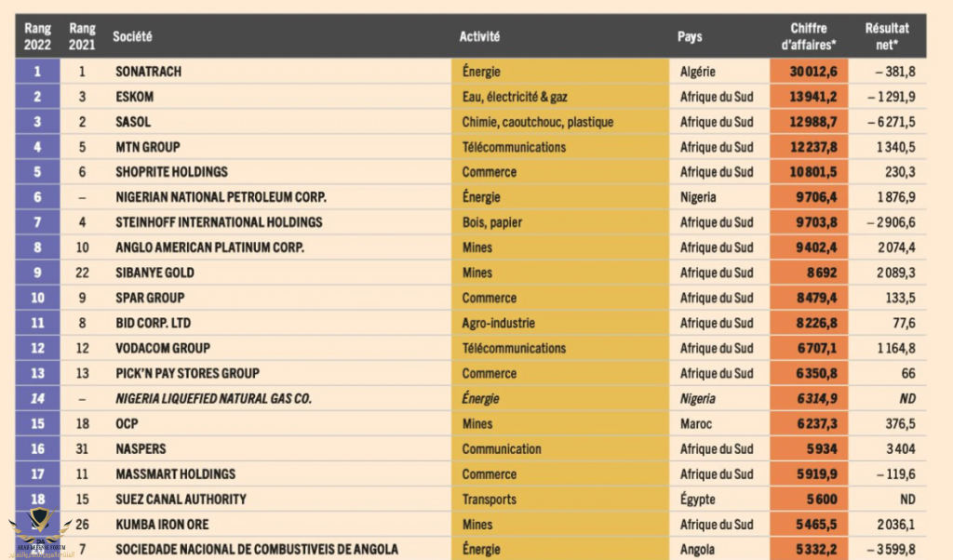This screenshot has height=560, width=953.
Task: Click the Société column header
Action: pos(132,36)
